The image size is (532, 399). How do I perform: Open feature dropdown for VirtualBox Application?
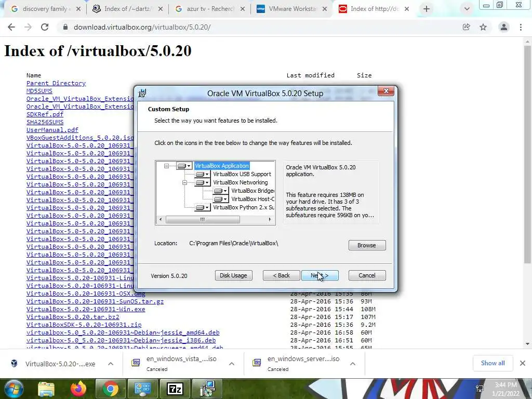184,166
